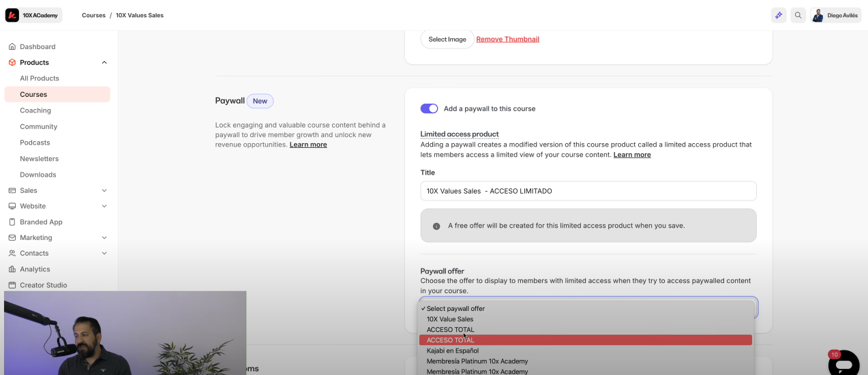Click the New badge beside Paywall
868x375 pixels.
coord(260,101)
